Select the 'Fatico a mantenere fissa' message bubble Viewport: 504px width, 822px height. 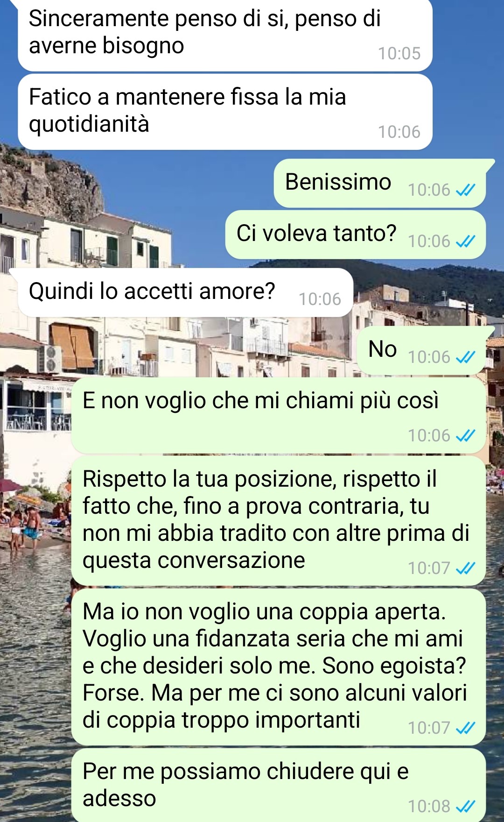point(225,112)
